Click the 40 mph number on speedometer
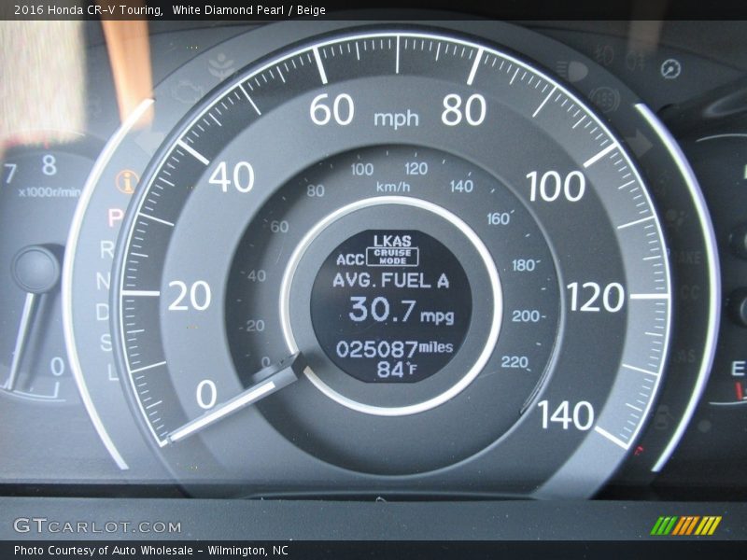Screen dimensions: 747x560 [x=232, y=177]
